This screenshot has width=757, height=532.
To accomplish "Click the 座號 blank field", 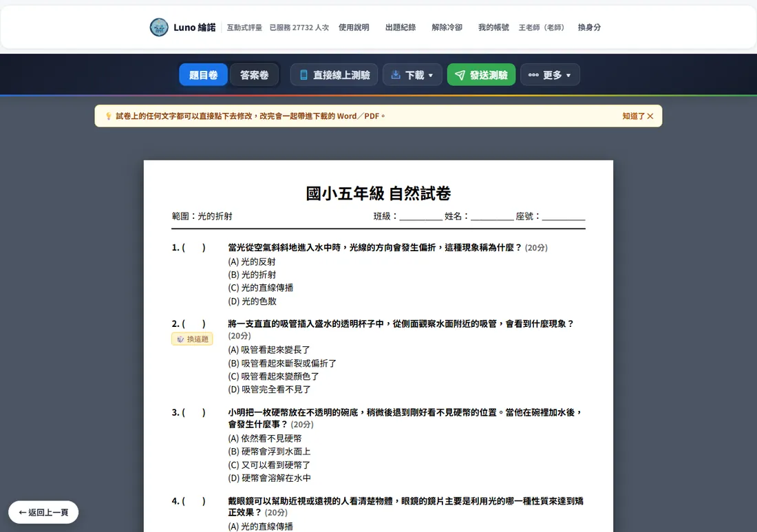I will pos(564,216).
